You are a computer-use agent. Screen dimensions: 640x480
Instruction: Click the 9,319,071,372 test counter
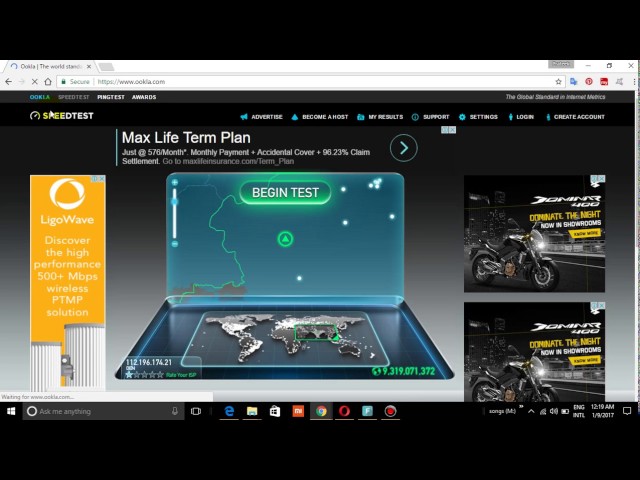click(x=403, y=371)
